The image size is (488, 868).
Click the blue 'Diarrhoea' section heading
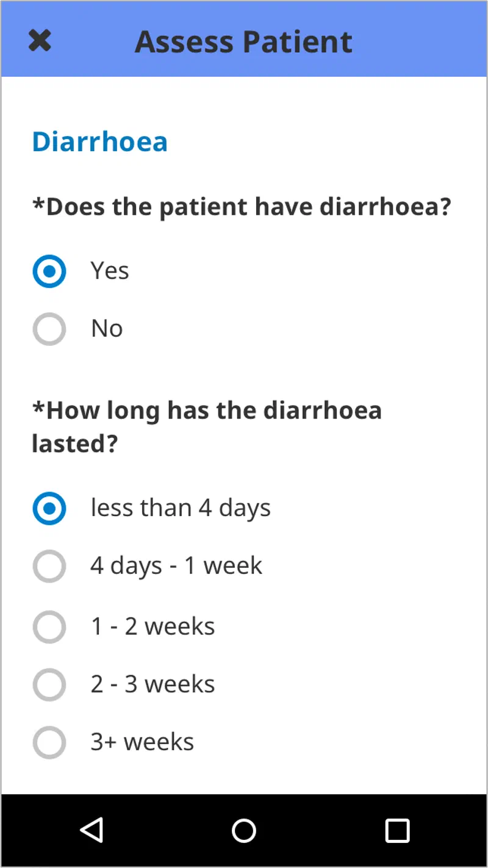click(99, 142)
